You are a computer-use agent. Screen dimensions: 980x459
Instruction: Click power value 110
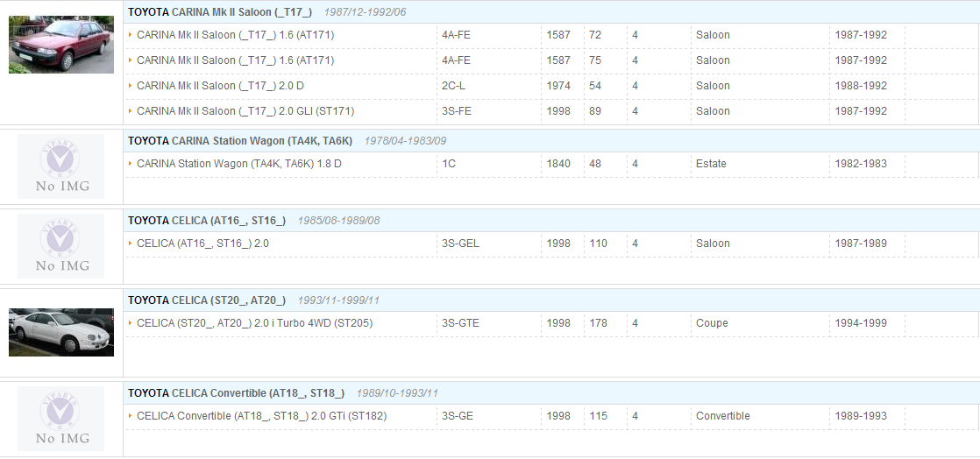coord(598,244)
